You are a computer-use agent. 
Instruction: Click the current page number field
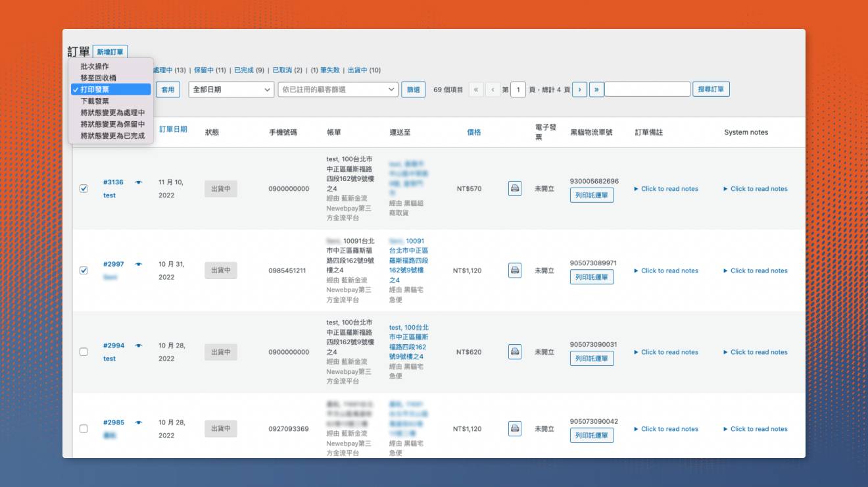coord(519,90)
